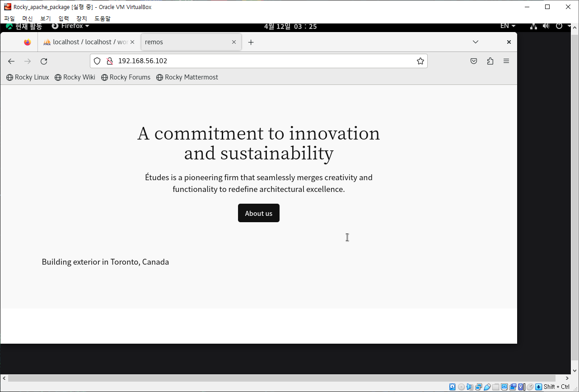
Task: Click the VirtualBox display status icon
Action: [504, 387]
